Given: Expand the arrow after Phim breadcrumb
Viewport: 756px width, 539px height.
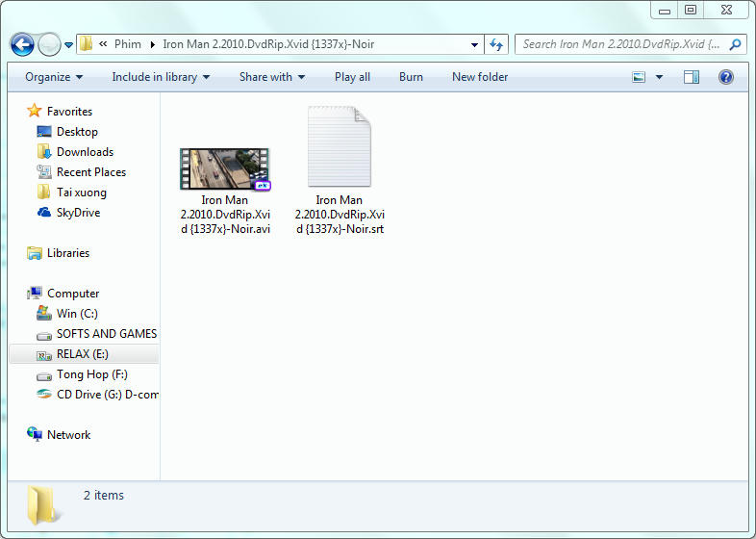Looking at the screenshot, I should point(152,44).
